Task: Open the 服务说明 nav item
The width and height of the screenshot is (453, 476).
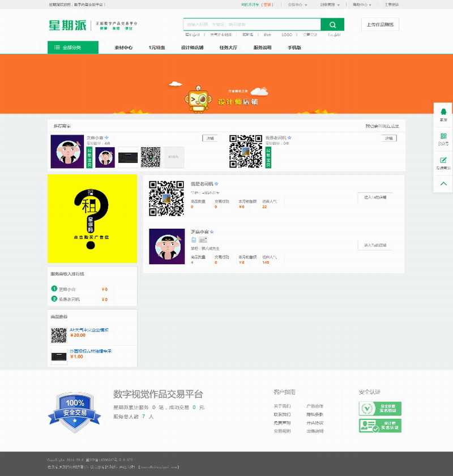Action: coord(262,48)
